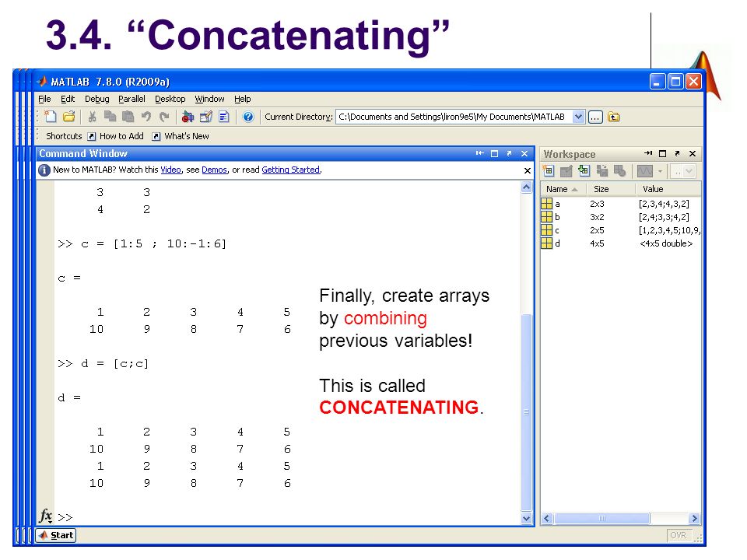
Task: Click the What's New shortcut
Action: tap(181, 136)
